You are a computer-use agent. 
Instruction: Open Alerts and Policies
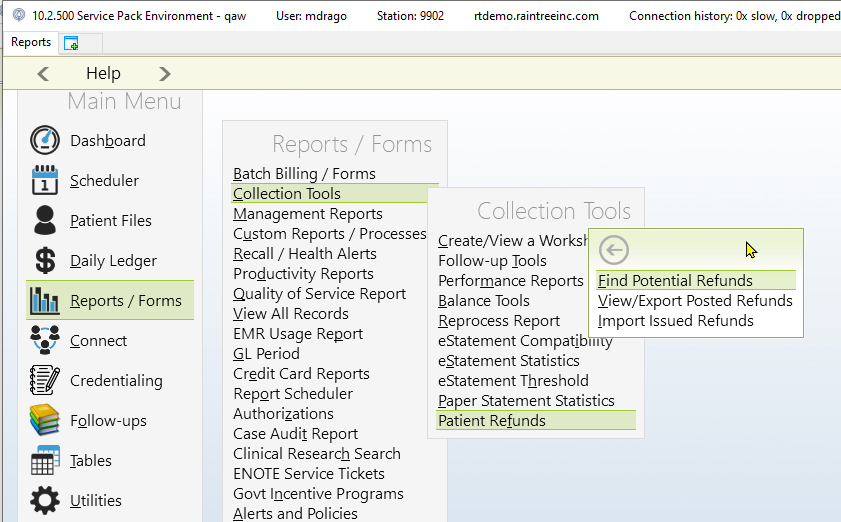coord(295,513)
